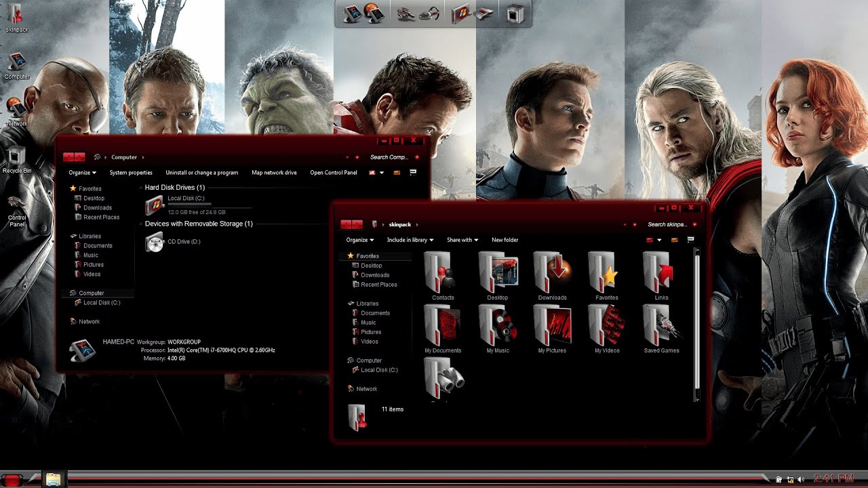868x488 pixels.
Task: Click the gray cube icon in top dock
Action: click(x=515, y=14)
